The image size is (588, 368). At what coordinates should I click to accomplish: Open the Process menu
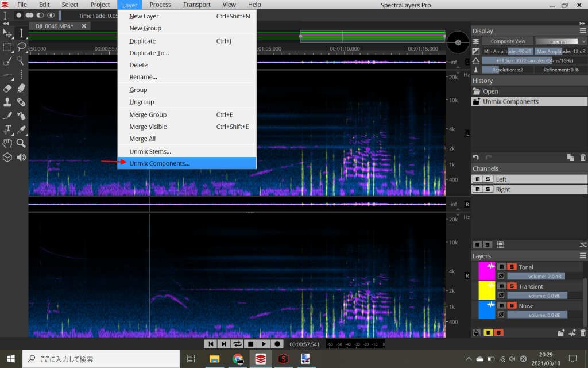tap(160, 5)
